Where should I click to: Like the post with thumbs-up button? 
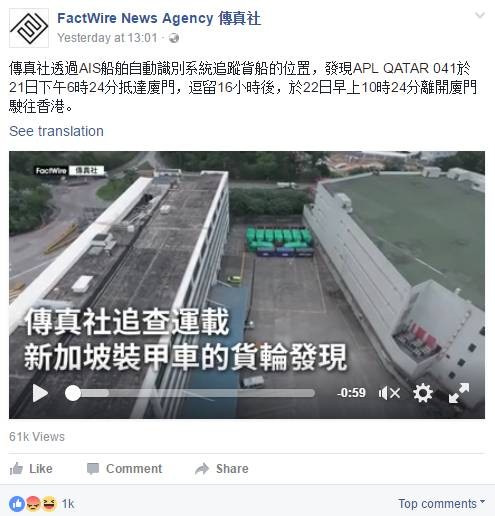(x=31, y=469)
